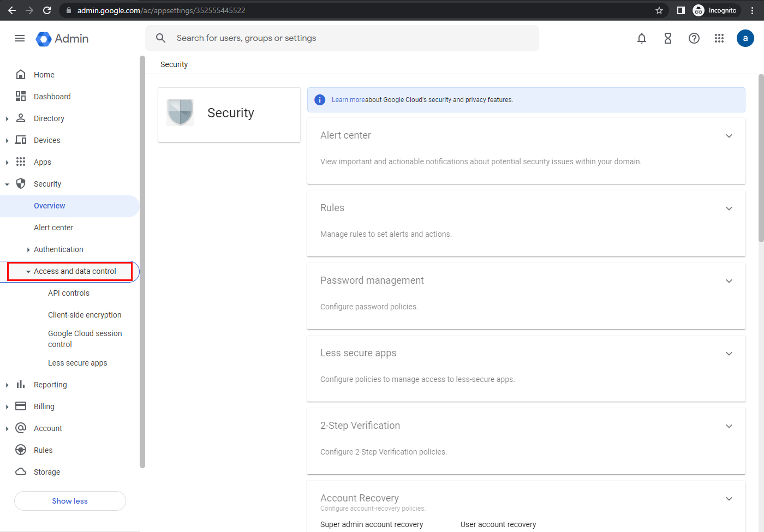Viewport: 764px width, 532px height.
Task: Click the notifications bell icon
Action: (x=642, y=38)
